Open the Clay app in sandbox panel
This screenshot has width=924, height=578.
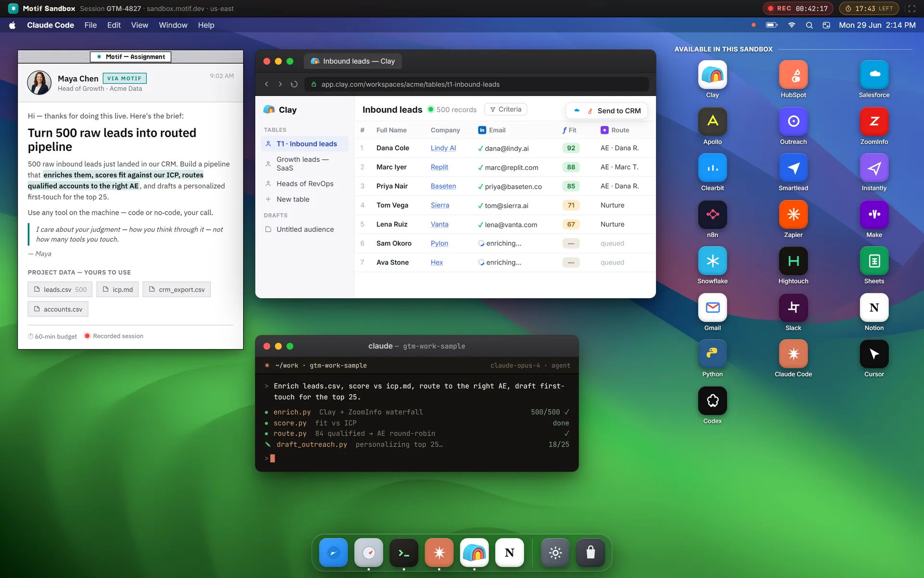click(712, 75)
